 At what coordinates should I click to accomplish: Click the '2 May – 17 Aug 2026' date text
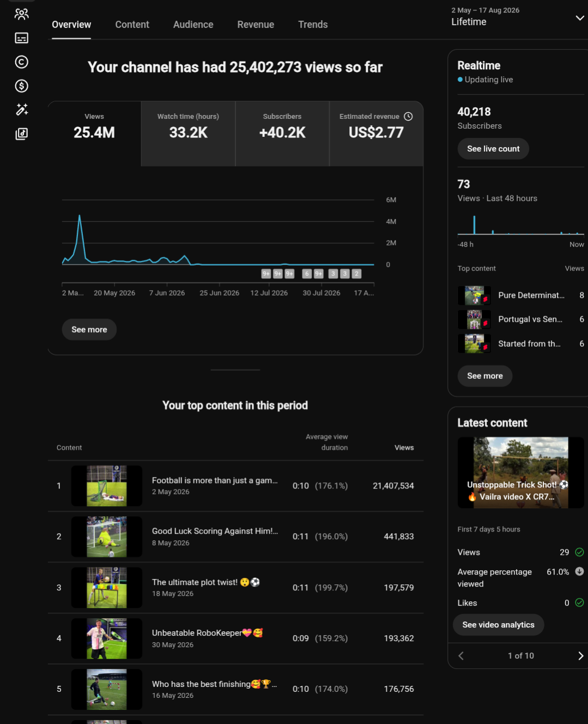pyautogui.click(x=485, y=10)
